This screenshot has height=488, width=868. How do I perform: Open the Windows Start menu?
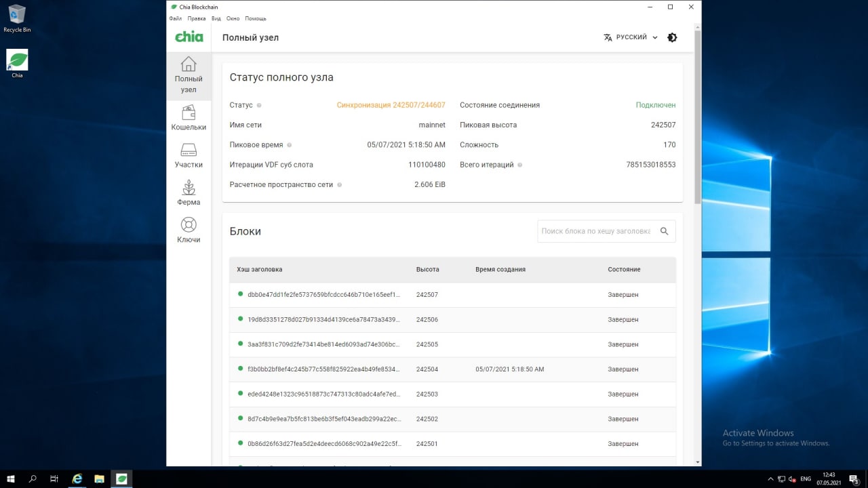tap(12, 479)
